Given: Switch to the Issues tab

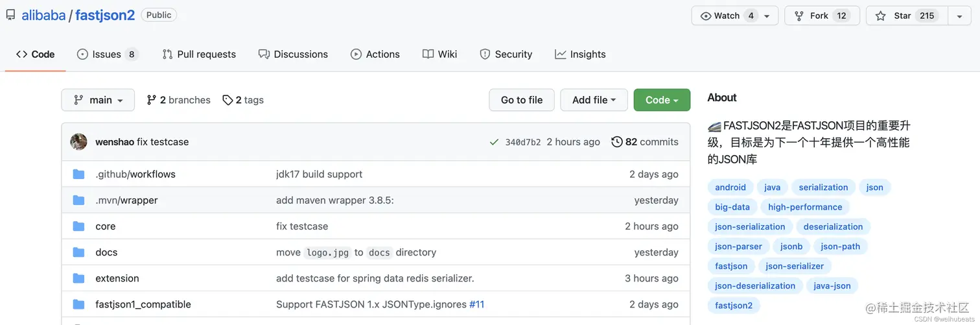Looking at the screenshot, I should point(107,54).
